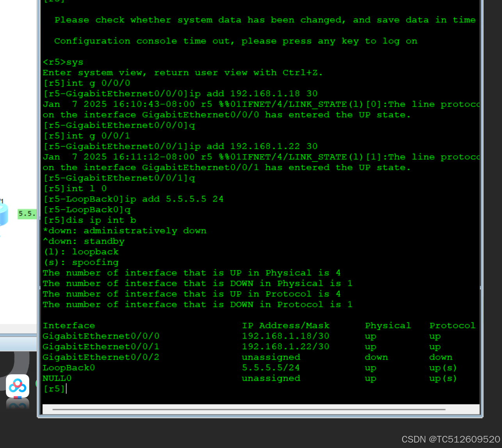Click the green 5.5. label in topology

[27, 214]
